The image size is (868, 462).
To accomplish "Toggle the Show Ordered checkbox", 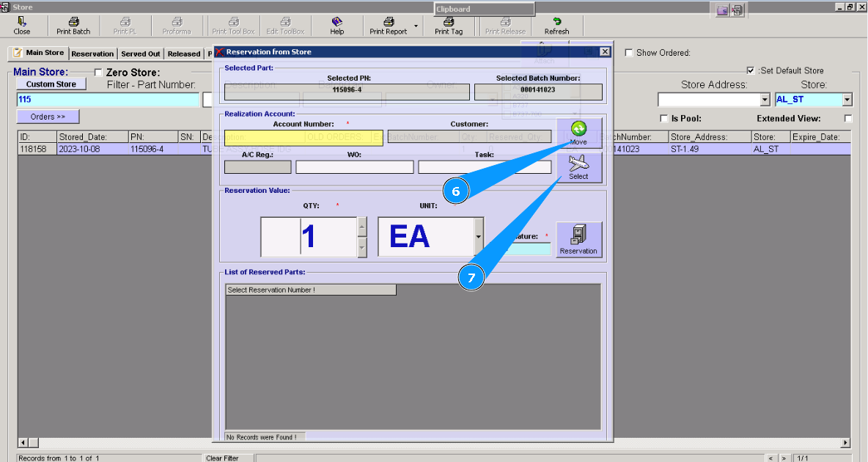I will 629,53.
